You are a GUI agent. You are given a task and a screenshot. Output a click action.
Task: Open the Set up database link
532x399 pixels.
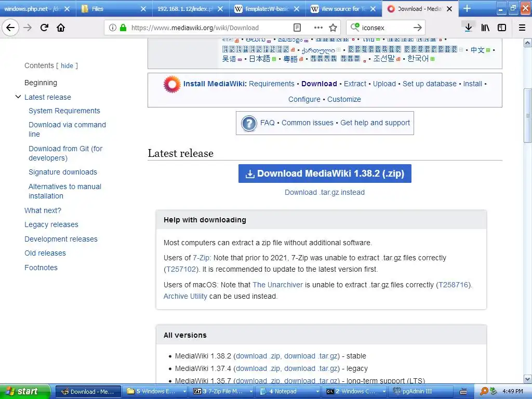pos(429,84)
